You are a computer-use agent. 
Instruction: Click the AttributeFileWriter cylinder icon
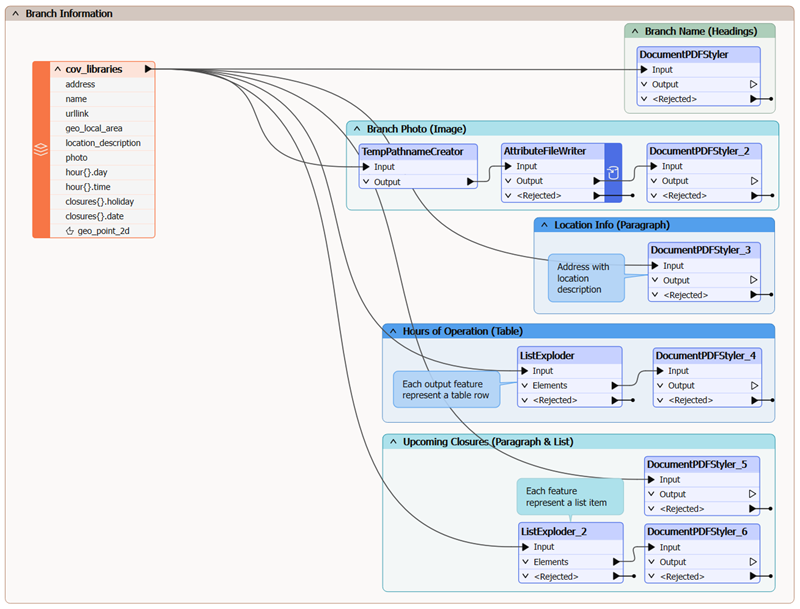(x=613, y=173)
